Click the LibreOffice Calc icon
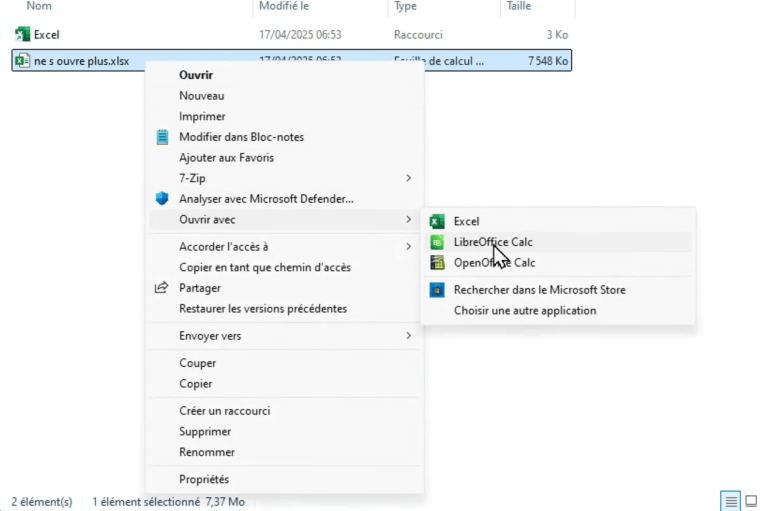Viewport: 761px width, 511px height. coord(437,242)
